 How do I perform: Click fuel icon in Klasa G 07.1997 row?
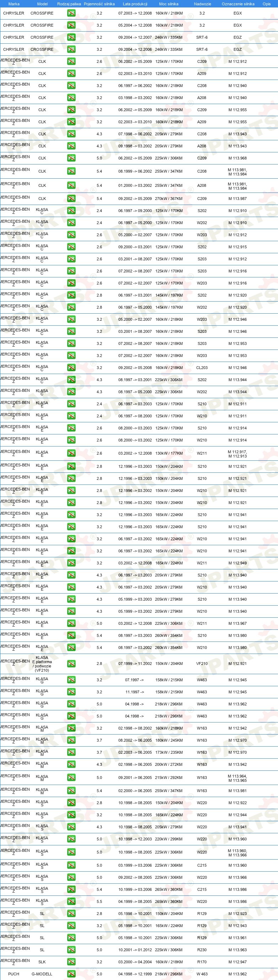71,680
